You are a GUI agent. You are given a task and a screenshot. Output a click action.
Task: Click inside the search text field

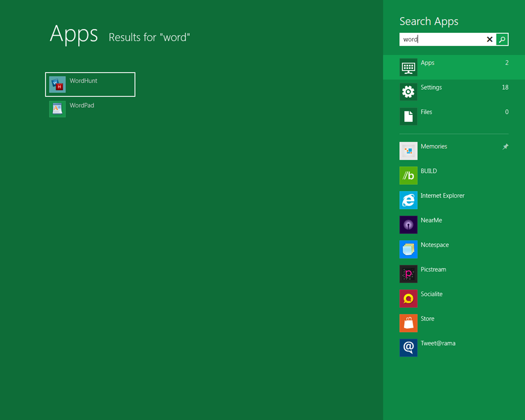point(442,39)
